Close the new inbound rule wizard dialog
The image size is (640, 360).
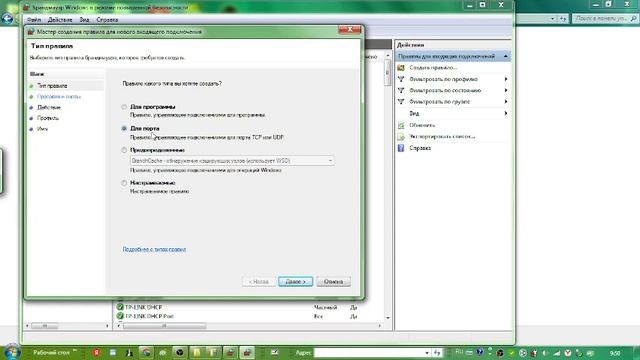350,30
